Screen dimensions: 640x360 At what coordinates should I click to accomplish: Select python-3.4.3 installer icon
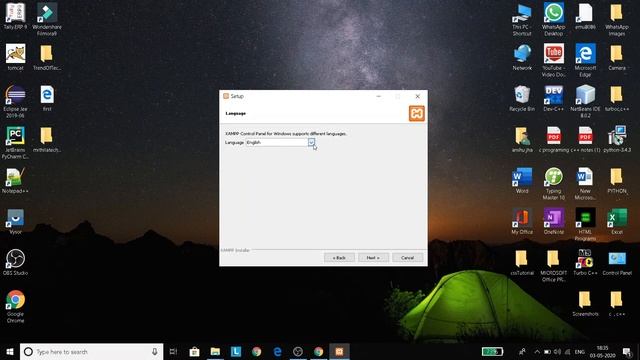(x=617, y=139)
